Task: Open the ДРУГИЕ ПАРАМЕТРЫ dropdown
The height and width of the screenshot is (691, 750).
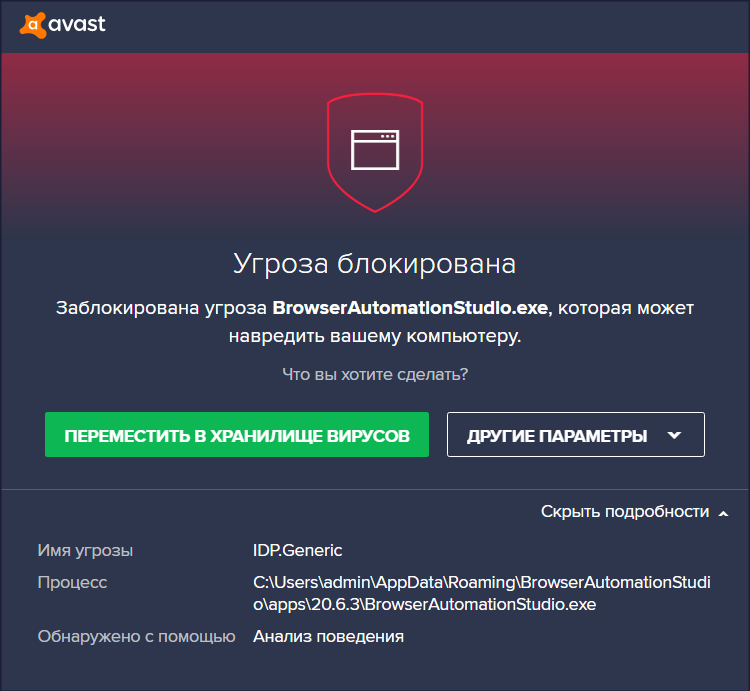Action: (x=575, y=435)
